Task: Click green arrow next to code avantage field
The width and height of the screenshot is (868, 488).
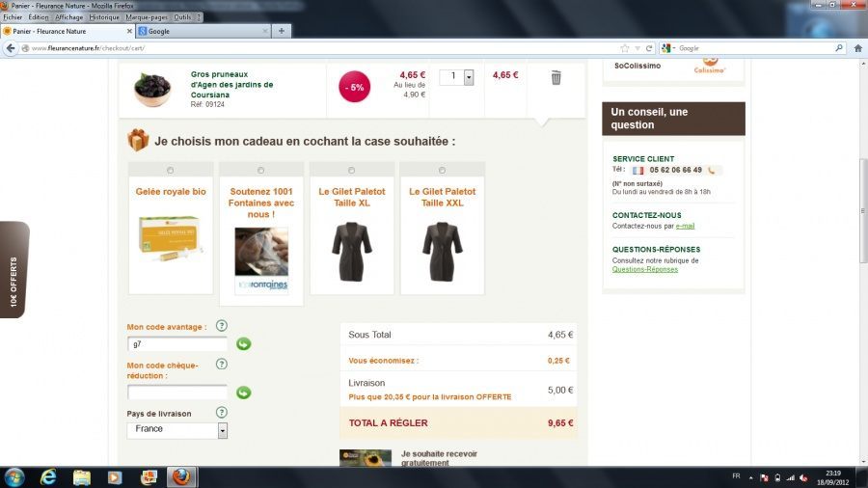Action: pyautogui.click(x=243, y=343)
